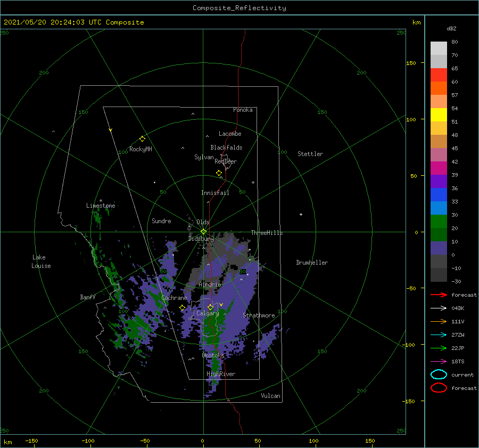479x448 pixels.
Task: Pick the magenta 39-42 dBZ swatch
Action: click(x=439, y=168)
